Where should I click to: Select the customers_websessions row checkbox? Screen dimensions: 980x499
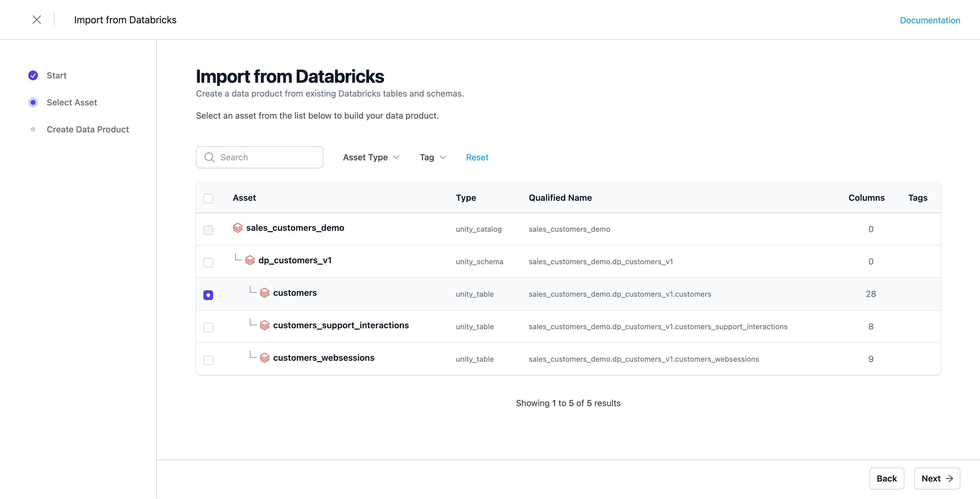pyautogui.click(x=208, y=360)
